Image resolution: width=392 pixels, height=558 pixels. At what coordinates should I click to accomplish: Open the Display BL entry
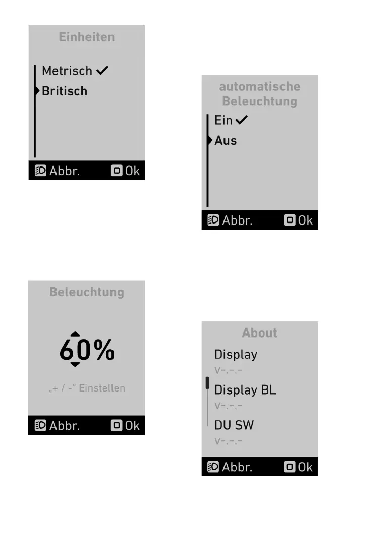[x=245, y=390]
